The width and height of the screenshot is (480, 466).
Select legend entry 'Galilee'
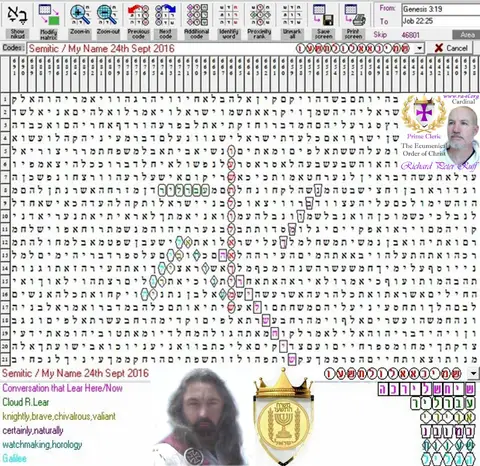tap(14, 458)
